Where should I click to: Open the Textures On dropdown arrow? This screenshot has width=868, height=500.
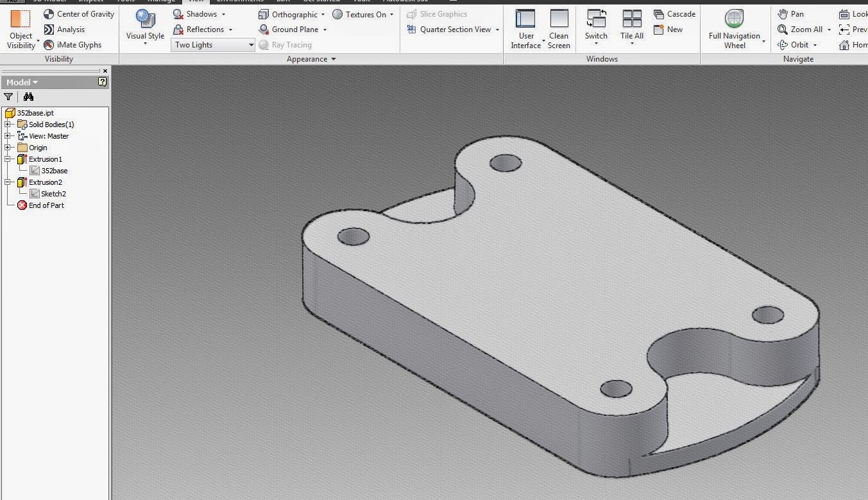(x=391, y=14)
